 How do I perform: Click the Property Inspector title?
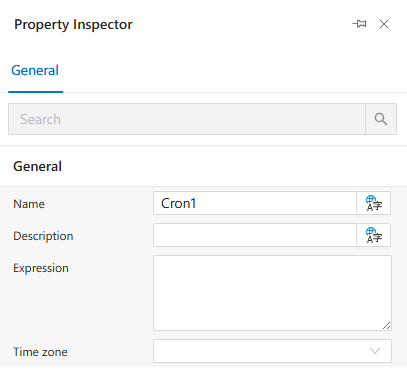click(73, 25)
